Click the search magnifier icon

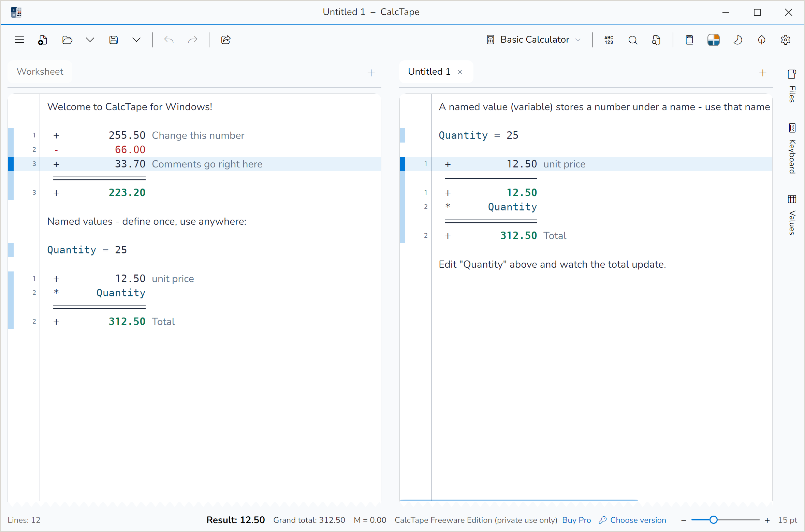[633, 40]
